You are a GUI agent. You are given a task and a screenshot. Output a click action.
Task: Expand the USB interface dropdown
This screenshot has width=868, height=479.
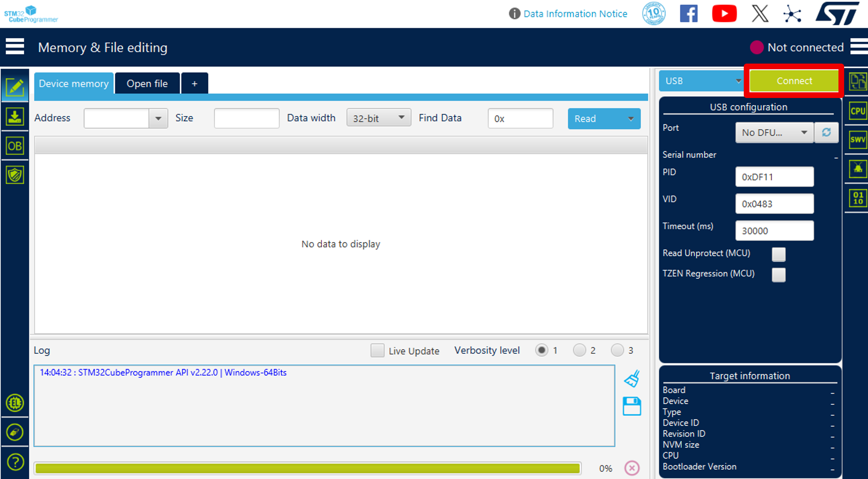[701, 81]
